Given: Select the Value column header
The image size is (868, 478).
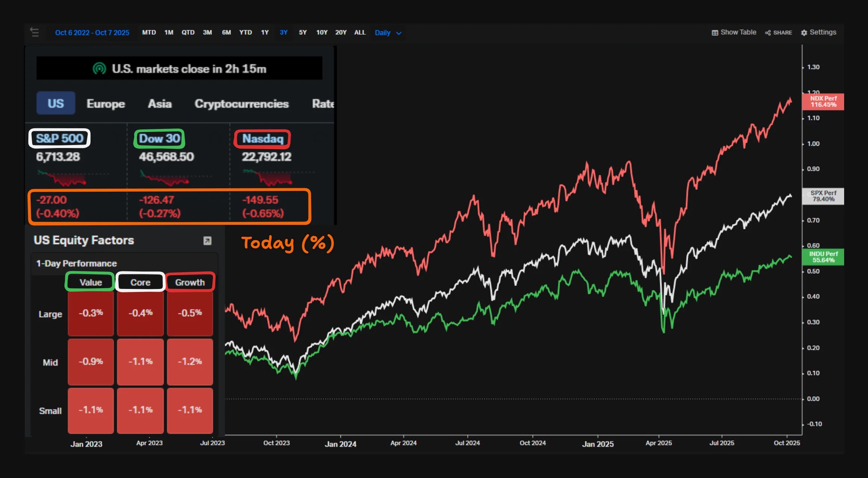Looking at the screenshot, I should (91, 282).
